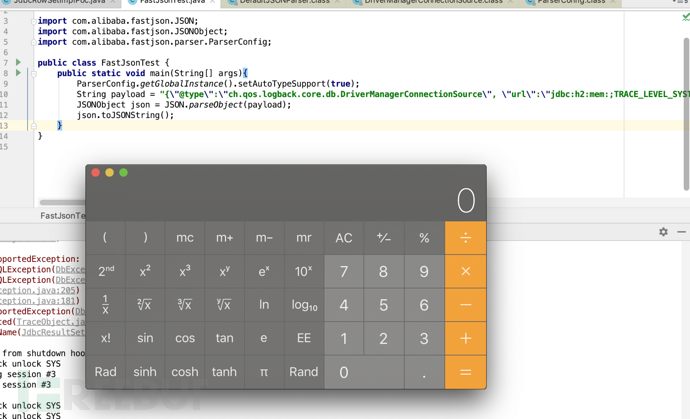Click the e to the x key
The width and height of the screenshot is (690, 419).
(x=264, y=271)
